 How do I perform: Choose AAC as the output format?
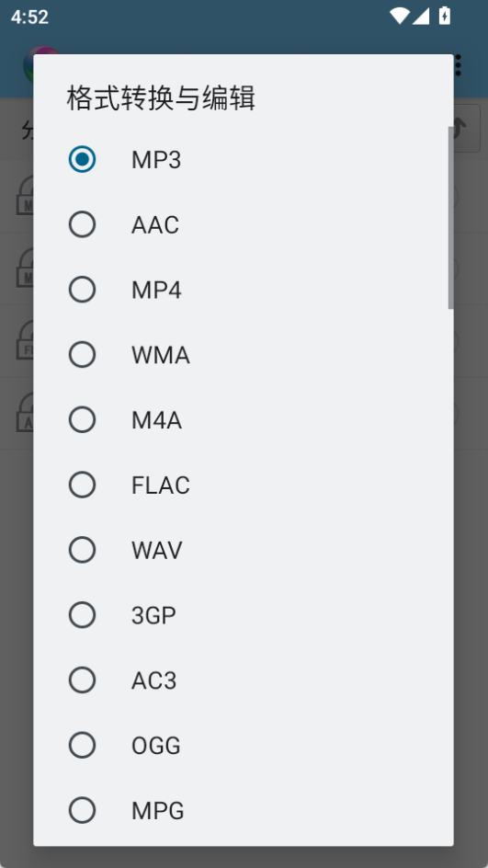(244, 224)
